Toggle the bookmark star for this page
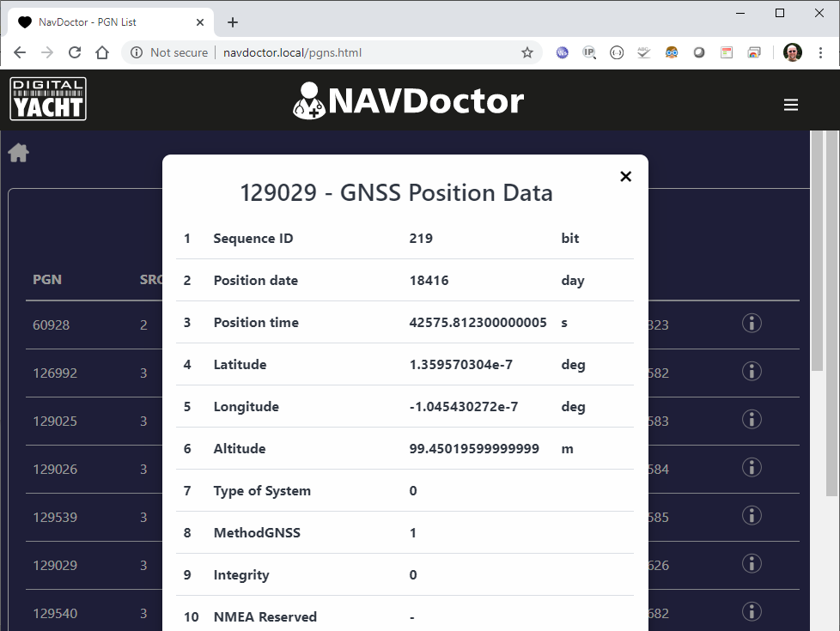 [527, 52]
